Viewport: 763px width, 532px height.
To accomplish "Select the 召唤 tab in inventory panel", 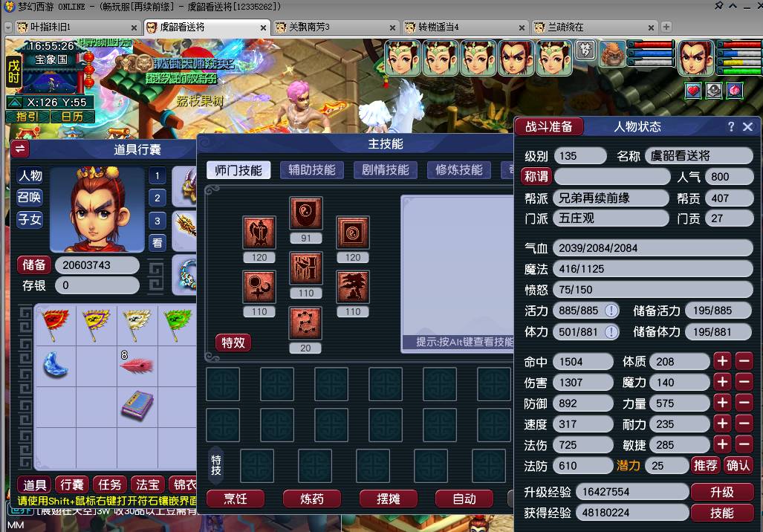I will (30, 197).
